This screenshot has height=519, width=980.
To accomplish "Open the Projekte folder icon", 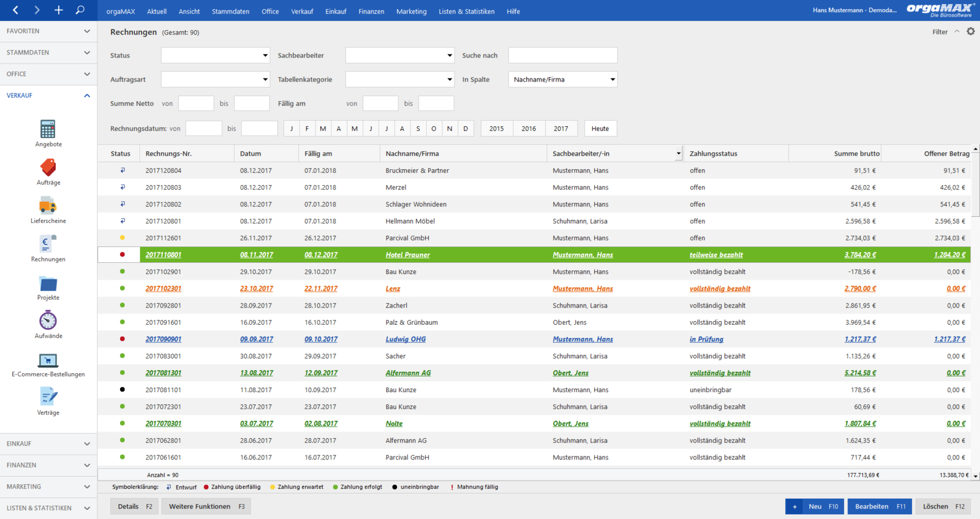I will [48, 284].
